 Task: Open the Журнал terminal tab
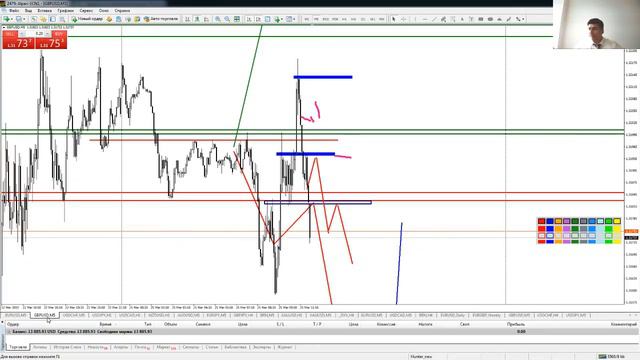[285, 347]
